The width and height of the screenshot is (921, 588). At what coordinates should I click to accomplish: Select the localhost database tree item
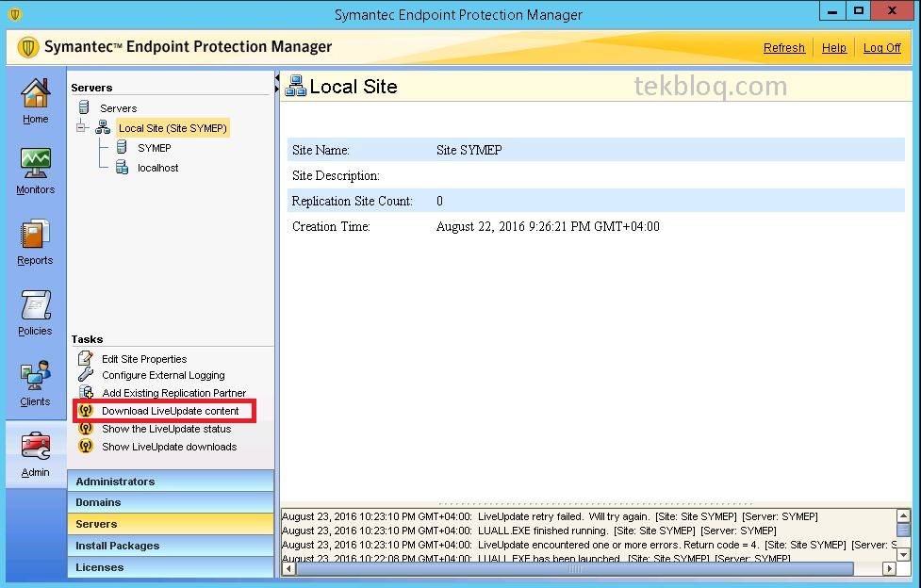coord(157,168)
